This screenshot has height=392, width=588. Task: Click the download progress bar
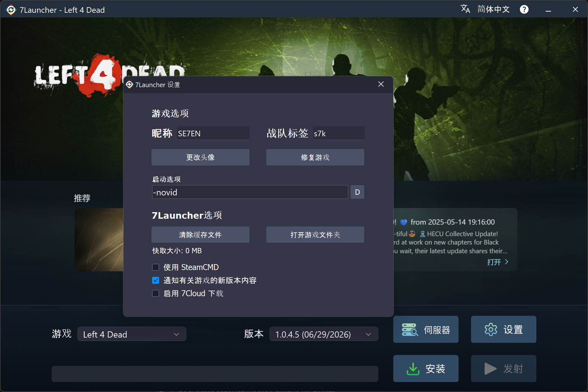(215, 374)
